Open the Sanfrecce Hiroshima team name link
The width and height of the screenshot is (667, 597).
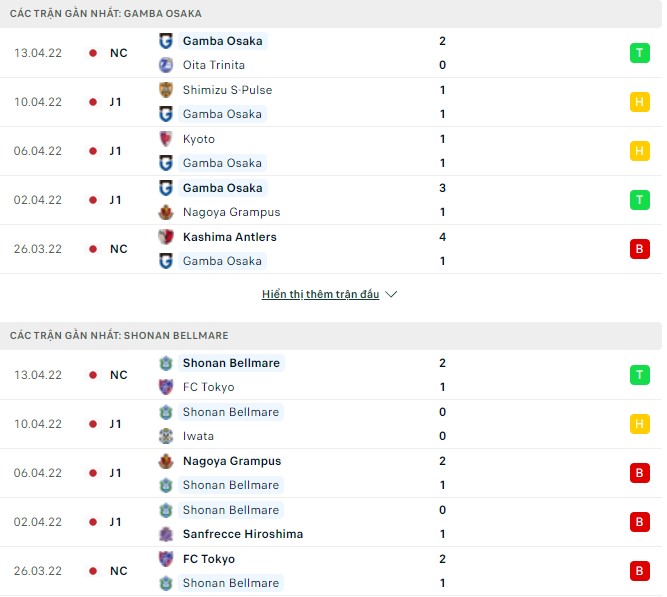coord(242,534)
